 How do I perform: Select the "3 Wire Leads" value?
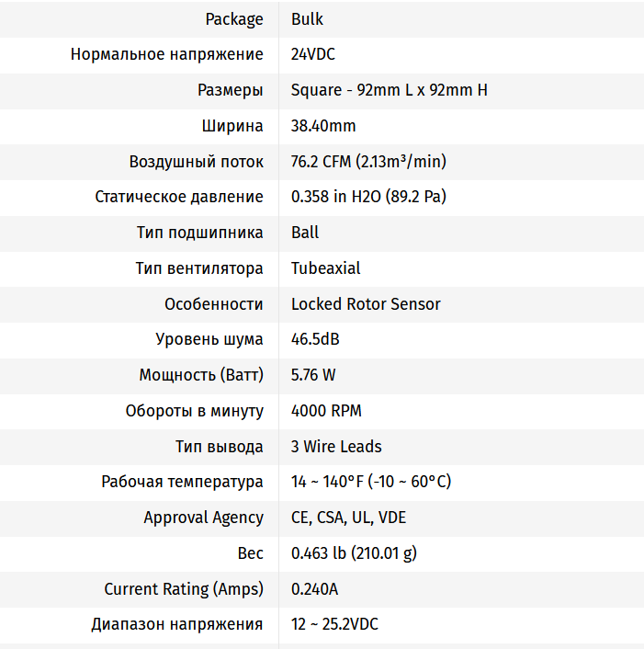[x=336, y=447]
